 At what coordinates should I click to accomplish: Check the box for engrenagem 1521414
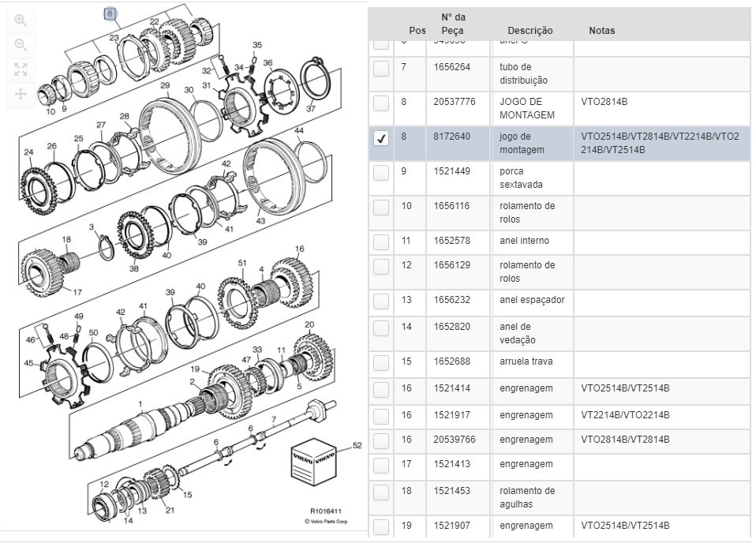pos(381,390)
